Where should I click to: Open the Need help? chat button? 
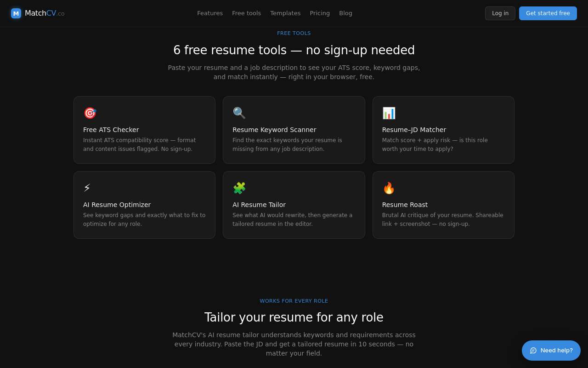(551, 351)
